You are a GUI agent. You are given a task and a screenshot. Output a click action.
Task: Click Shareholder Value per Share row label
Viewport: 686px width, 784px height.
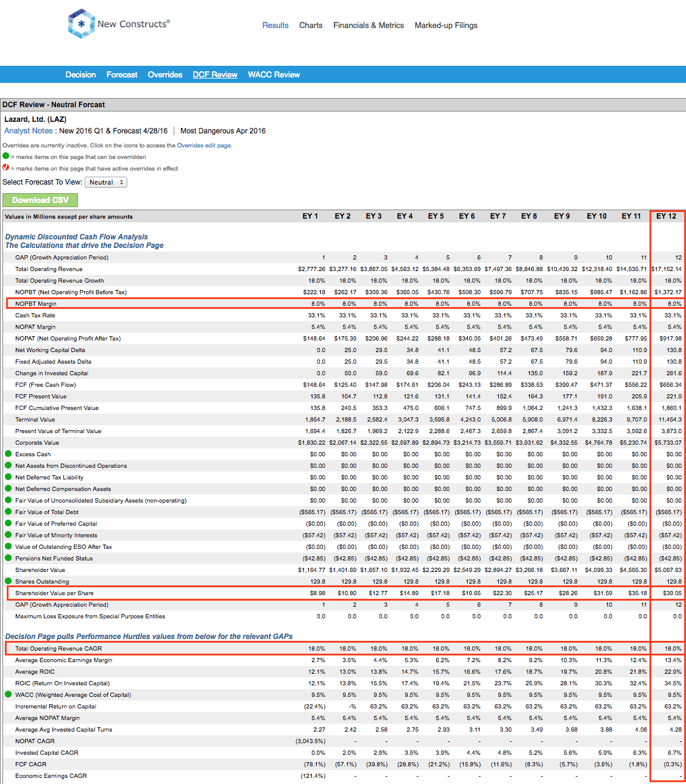[54, 593]
